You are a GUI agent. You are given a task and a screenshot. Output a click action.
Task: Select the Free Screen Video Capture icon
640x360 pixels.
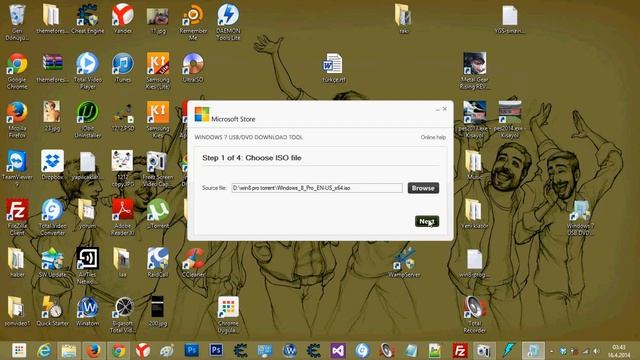pos(158,169)
